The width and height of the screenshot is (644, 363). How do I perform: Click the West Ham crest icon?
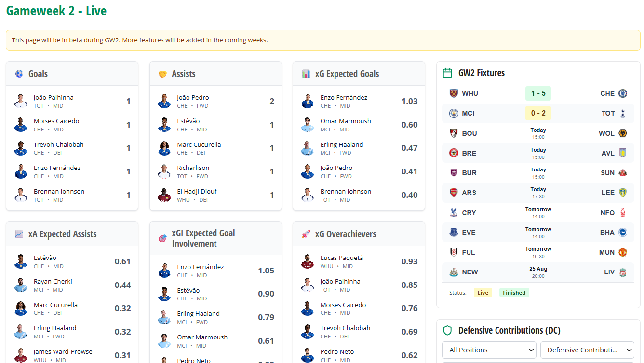pos(453,93)
